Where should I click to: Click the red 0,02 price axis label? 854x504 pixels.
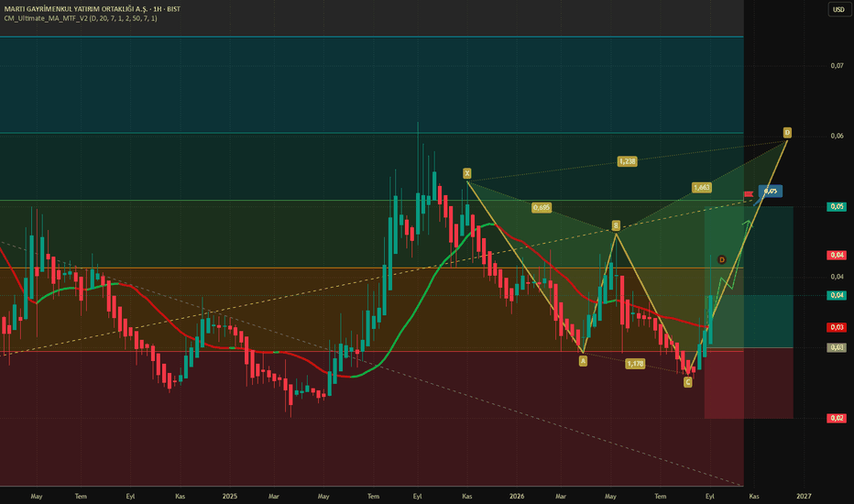click(x=837, y=418)
